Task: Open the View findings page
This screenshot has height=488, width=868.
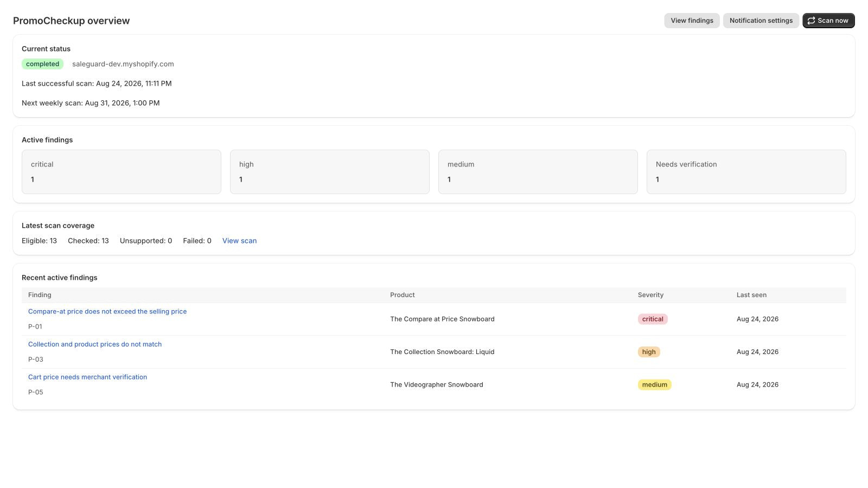Action: [692, 21]
